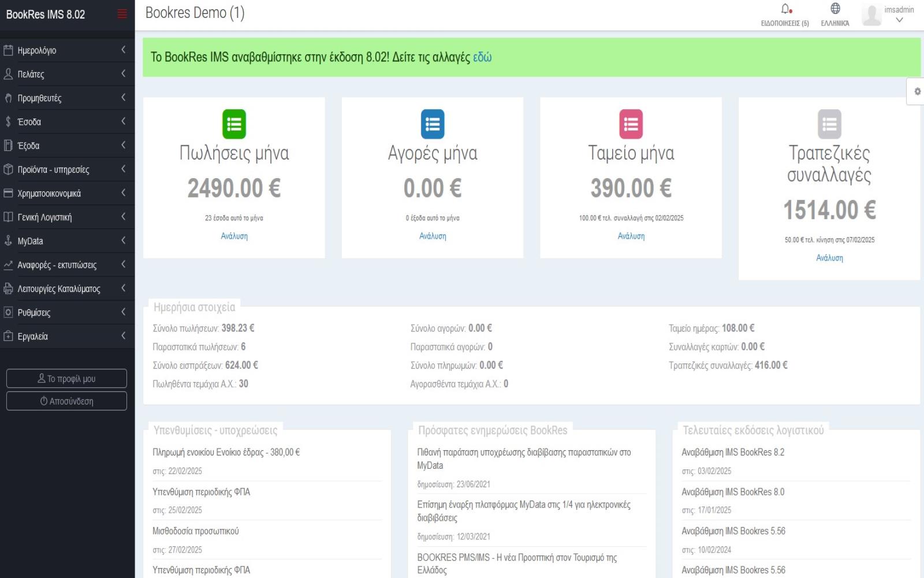The image size is (924, 578).
Task: Open the MyData menu item
Action: pos(67,241)
